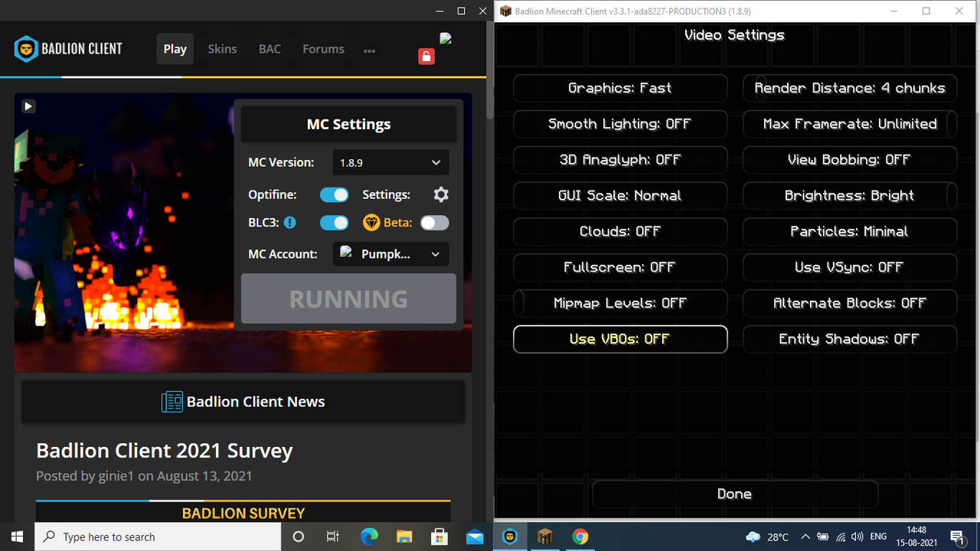This screenshot has height=551, width=980.
Task: Open the Skins tab
Action: click(222, 49)
